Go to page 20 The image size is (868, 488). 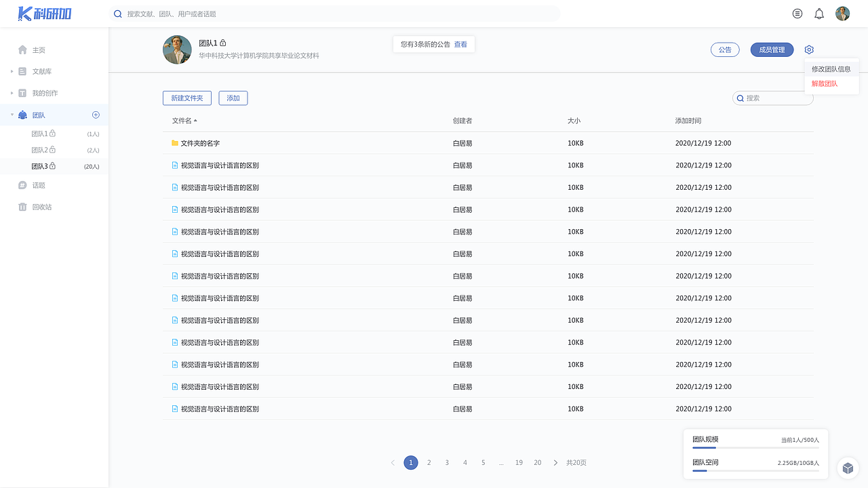(x=538, y=463)
